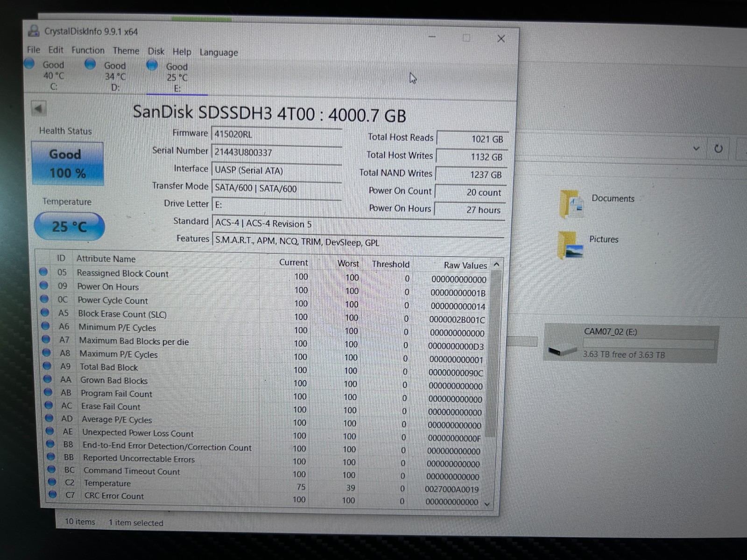
Task: Click status dot for Total Bad Block
Action: (x=47, y=365)
